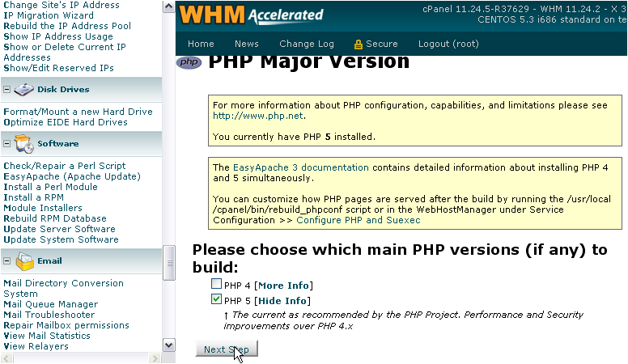This screenshot has height=364, width=628.
Task: Click the PHP logo icon beside heading
Action: (x=189, y=62)
